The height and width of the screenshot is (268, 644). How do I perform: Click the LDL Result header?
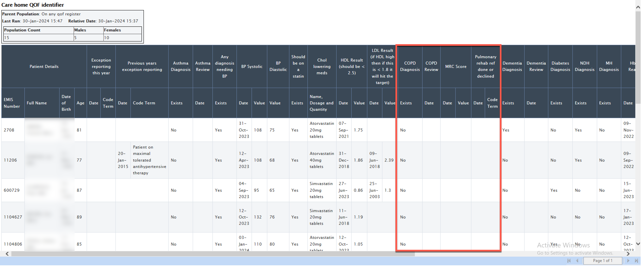click(382, 67)
